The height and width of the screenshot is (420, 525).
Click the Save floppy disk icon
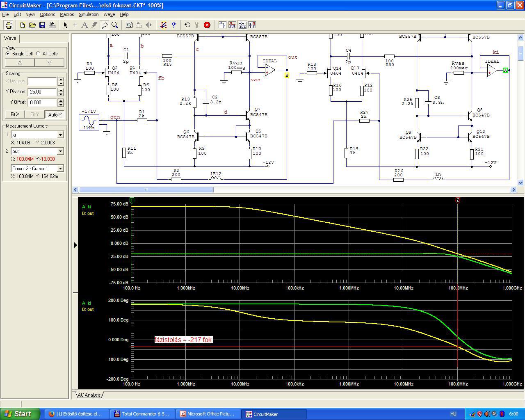(x=42, y=25)
